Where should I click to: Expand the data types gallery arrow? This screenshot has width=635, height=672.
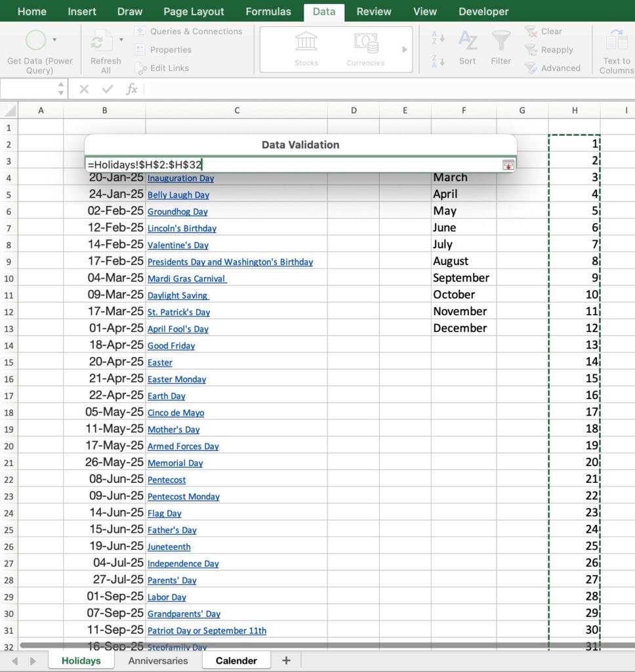(405, 49)
